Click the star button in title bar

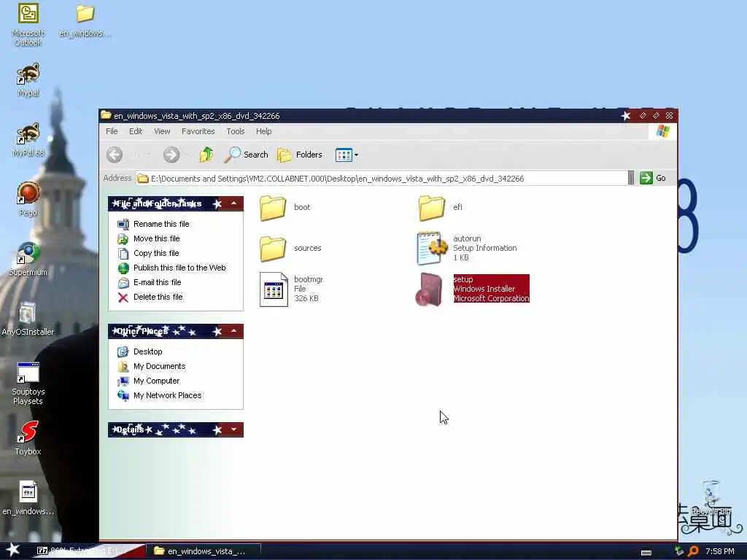[x=626, y=116]
